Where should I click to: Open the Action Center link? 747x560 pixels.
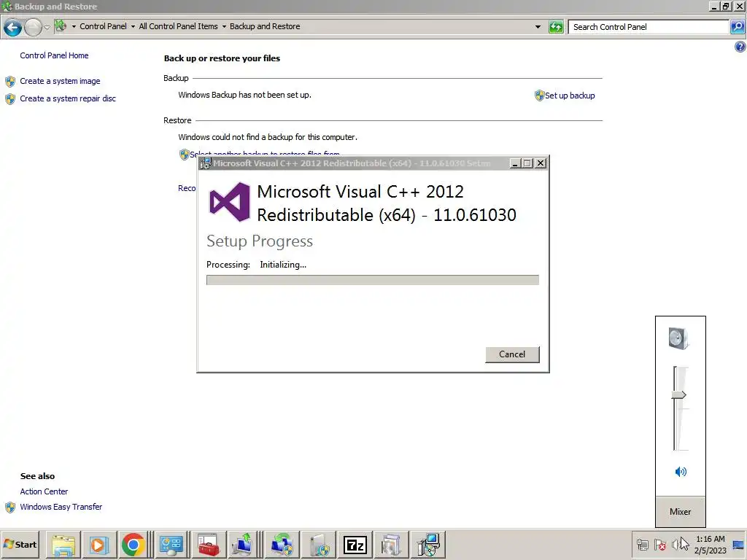click(x=44, y=491)
